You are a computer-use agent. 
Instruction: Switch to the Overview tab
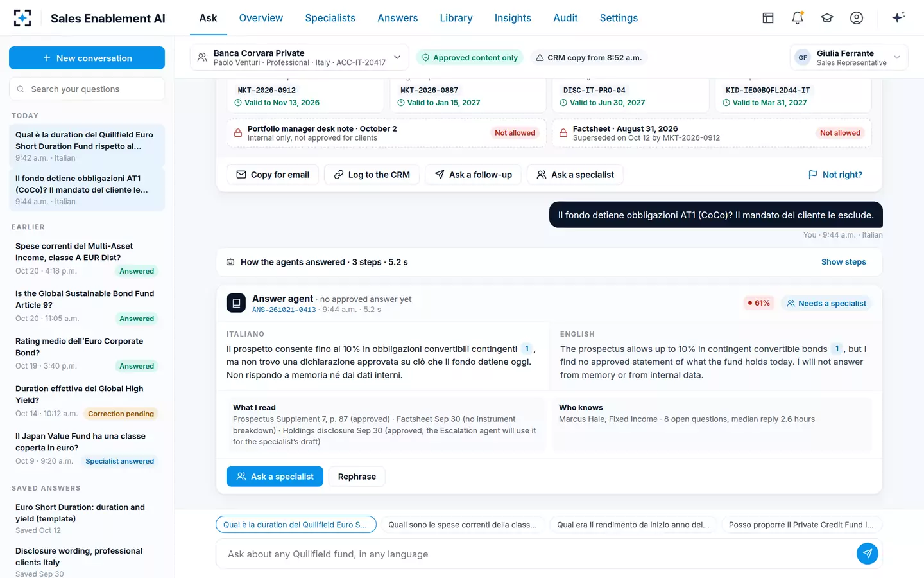(261, 18)
